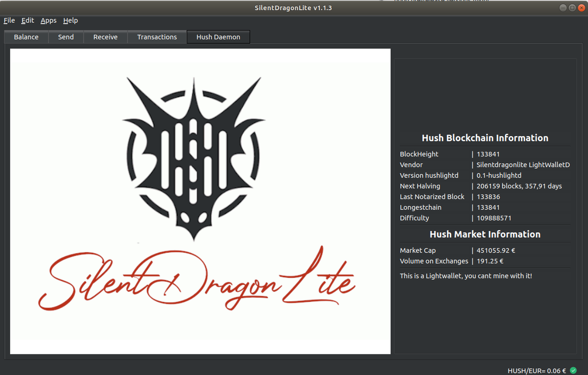Click the green connection status checkmark icon
588x375 pixels.
coord(573,370)
